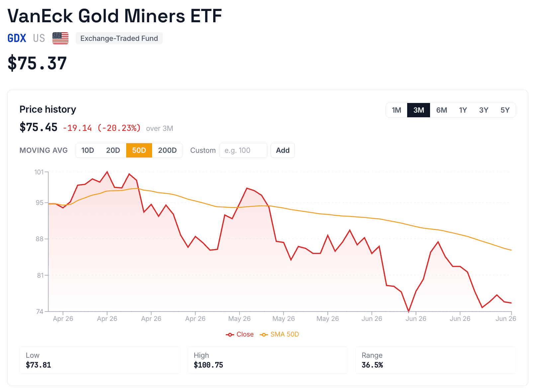Toggle the SMA 50D legend label

pyautogui.click(x=285, y=335)
